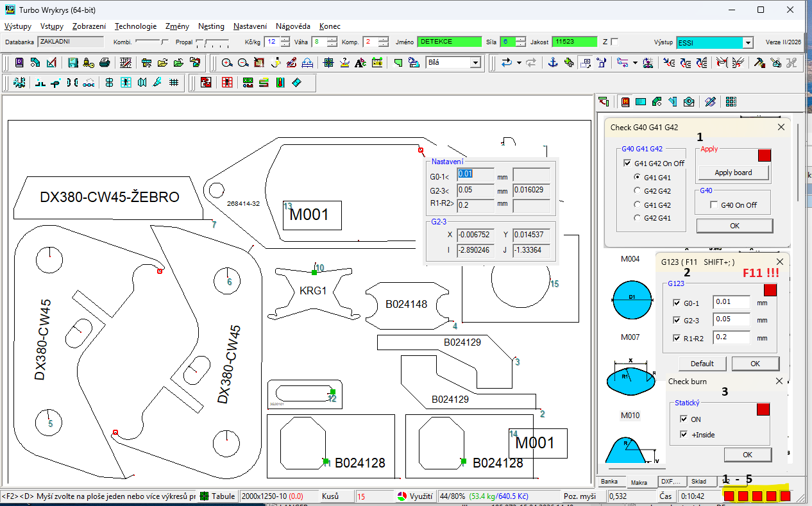
Task: Open the Nesting menu
Action: (211, 26)
